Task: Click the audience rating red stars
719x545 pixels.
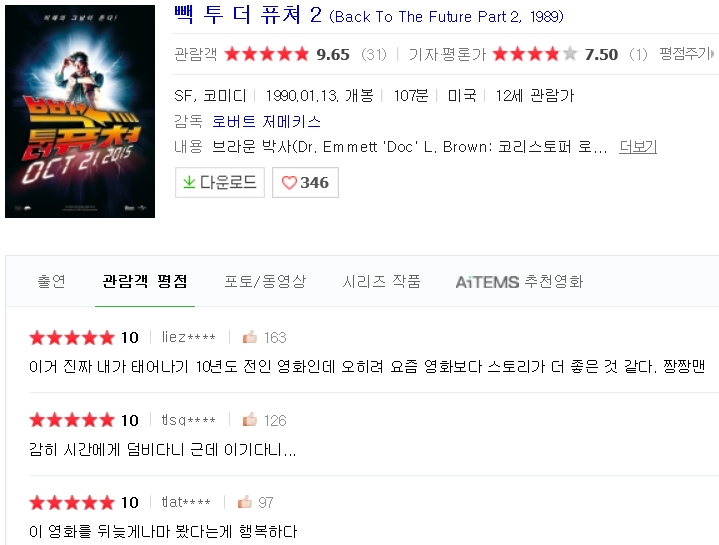Action: coord(266,54)
